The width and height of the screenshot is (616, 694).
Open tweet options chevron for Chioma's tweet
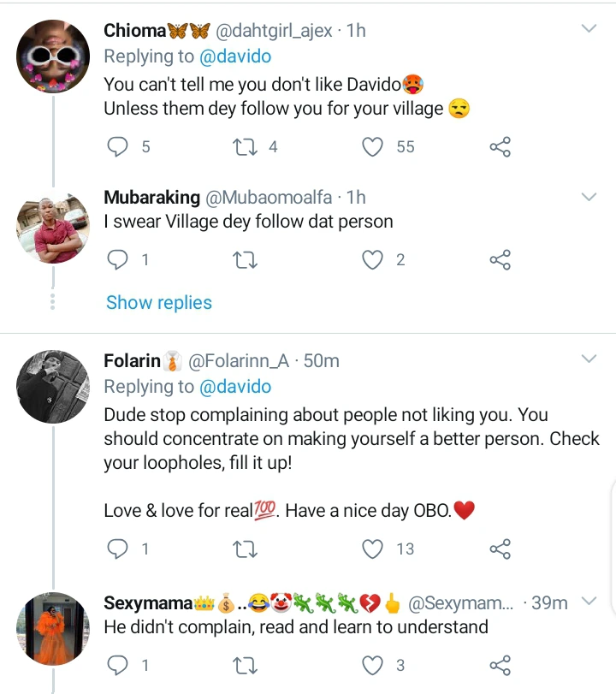(589, 30)
